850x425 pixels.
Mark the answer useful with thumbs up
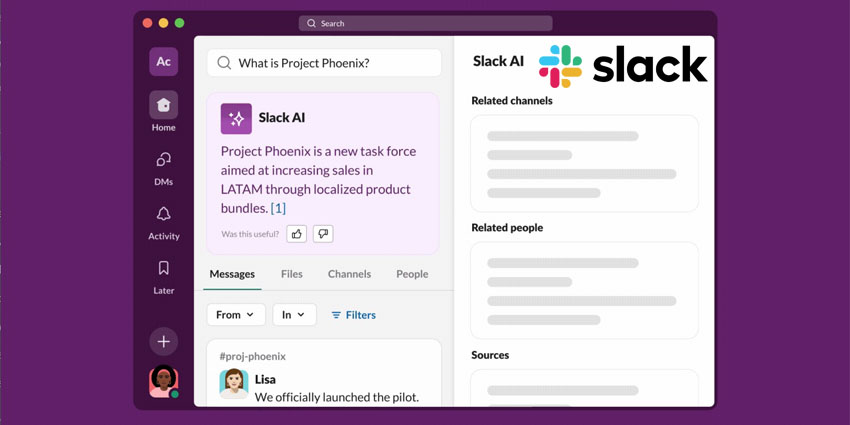click(x=297, y=234)
